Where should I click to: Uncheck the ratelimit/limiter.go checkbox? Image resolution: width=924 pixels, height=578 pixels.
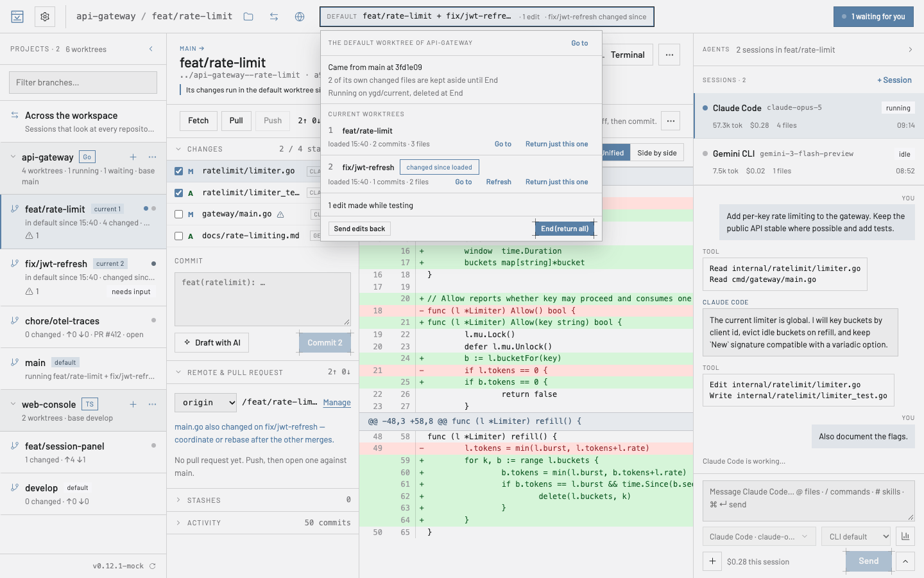pyautogui.click(x=179, y=171)
